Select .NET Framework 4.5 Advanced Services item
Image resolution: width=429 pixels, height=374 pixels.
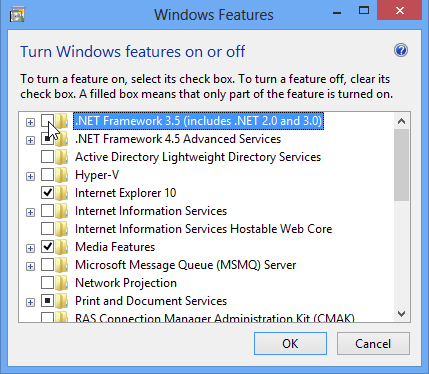pyautogui.click(x=178, y=139)
